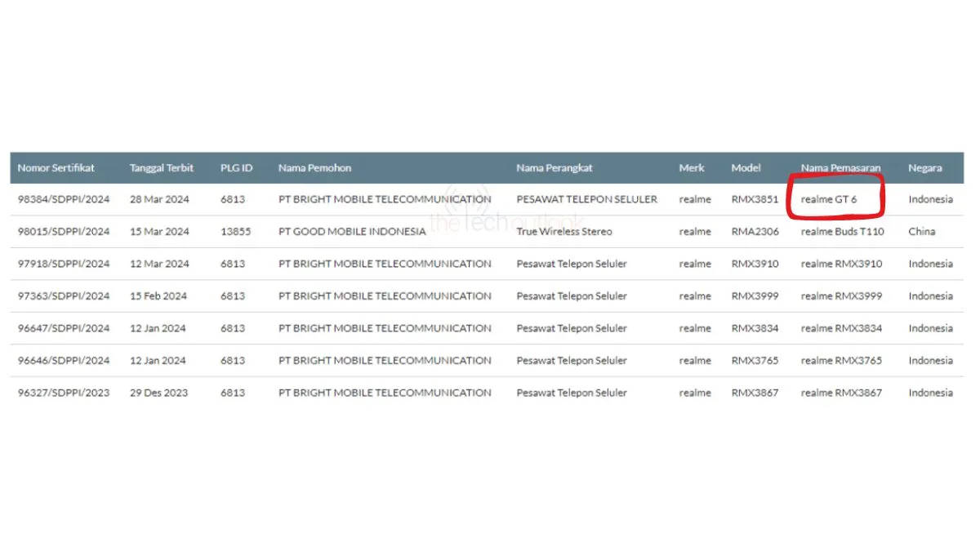Viewport: 980px width, 551px height.
Task: Click True Wireless Stereo device name
Action: pyautogui.click(x=564, y=232)
